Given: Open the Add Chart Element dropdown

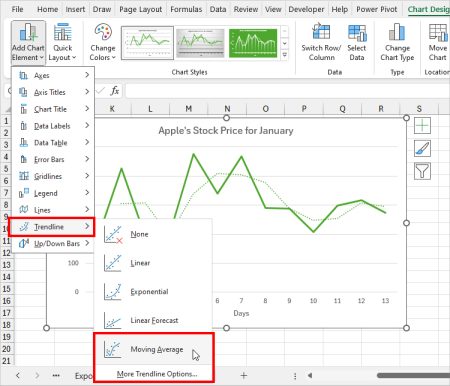Looking at the screenshot, I should [x=28, y=42].
